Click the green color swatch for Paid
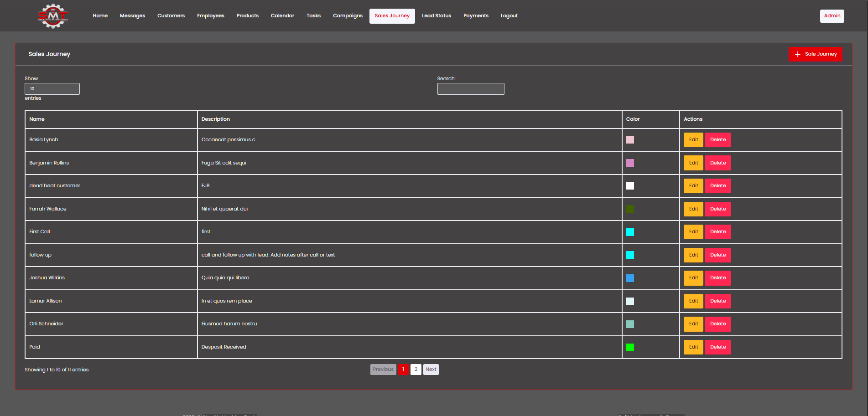The height and width of the screenshot is (416, 868). tap(630, 347)
